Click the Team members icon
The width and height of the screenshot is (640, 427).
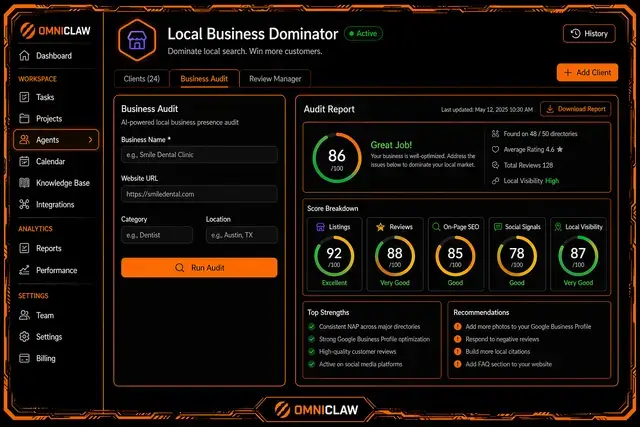click(24, 315)
